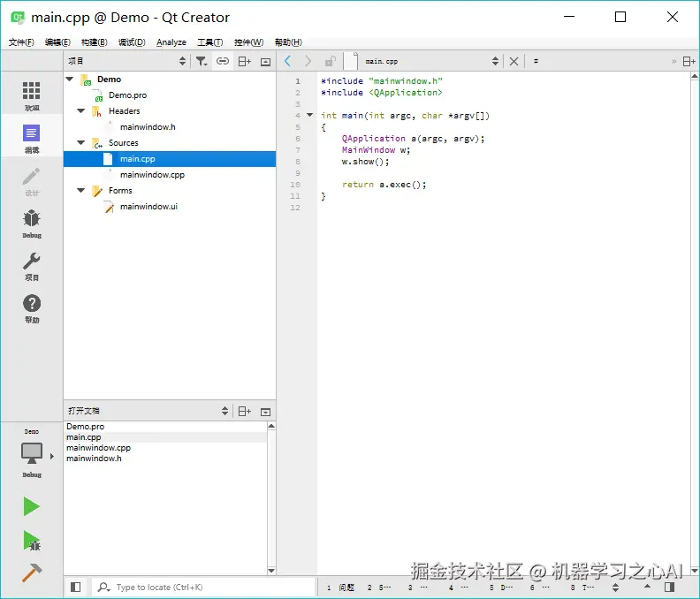Open mainwindow.ui in project tree
The image size is (700, 599).
[148, 207]
